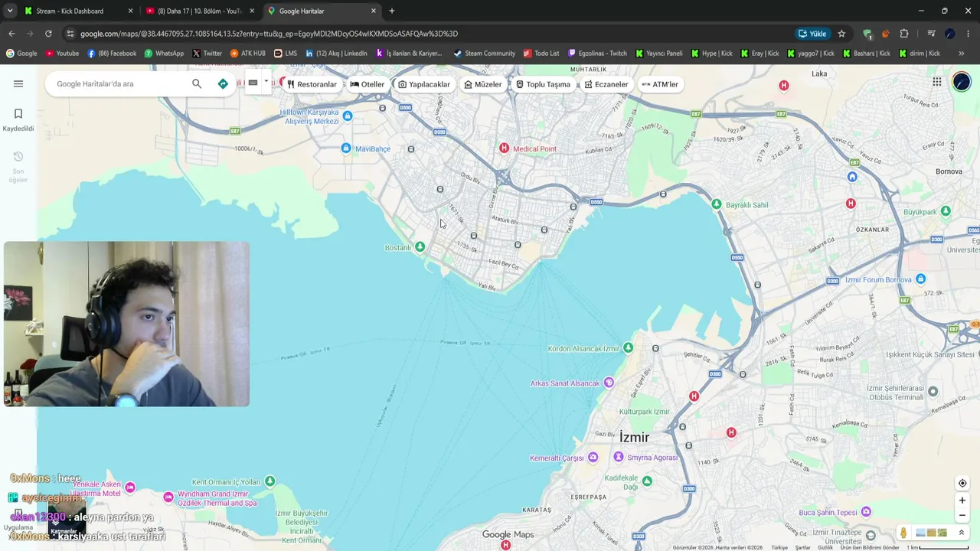Viewport: 980px width, 551px height.
Task: Open directions using the turquoise arrow icon
Action: (x=223, y=83)
